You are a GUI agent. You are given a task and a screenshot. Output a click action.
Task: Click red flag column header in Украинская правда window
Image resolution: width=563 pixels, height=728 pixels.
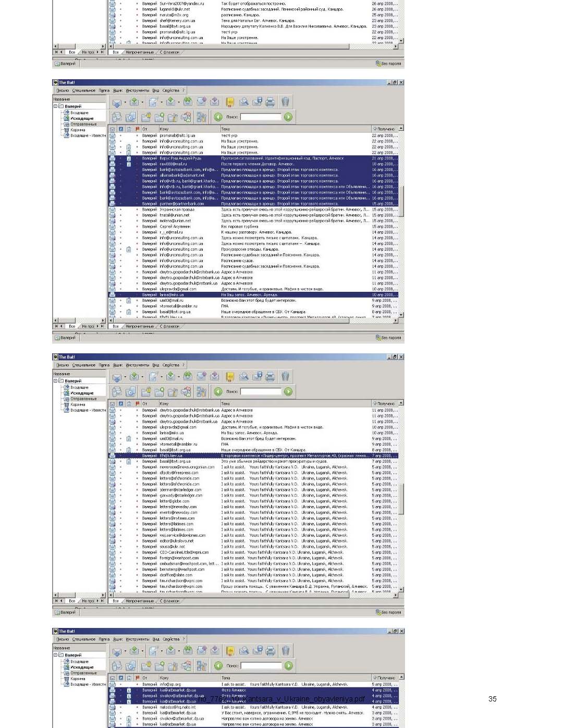click(138, 129)
